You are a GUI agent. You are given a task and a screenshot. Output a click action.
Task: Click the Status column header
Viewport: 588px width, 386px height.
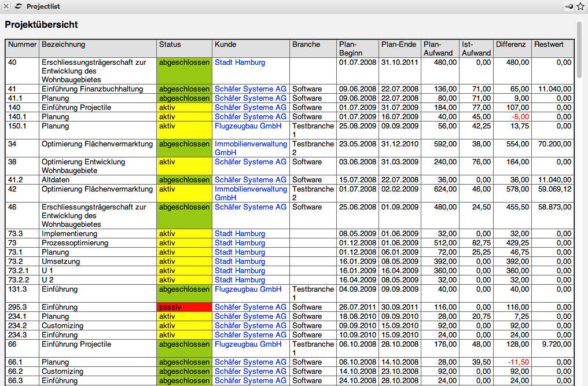(170, 45)
